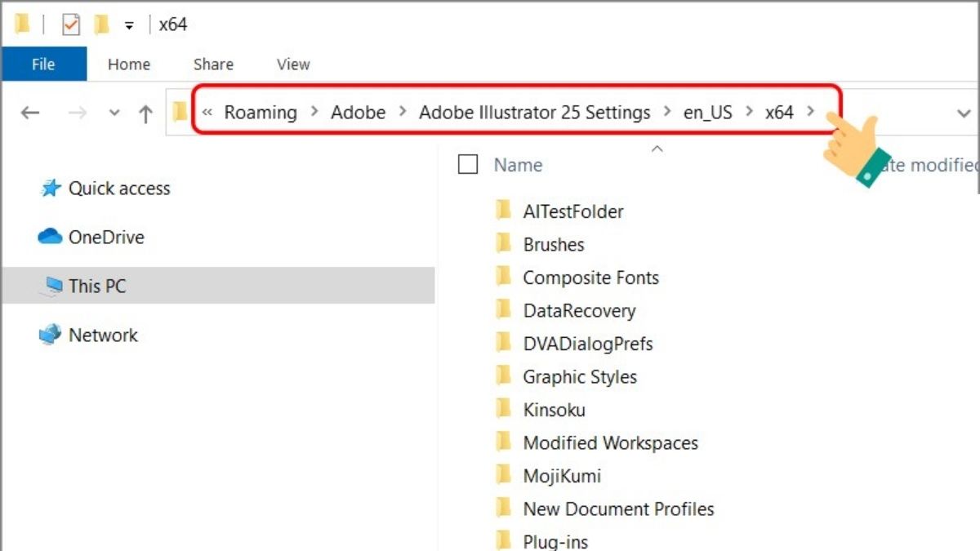Expand the chevron after Adobe Illustrator 25 Settings
The image size is (980, 551).
click(667, 113)
